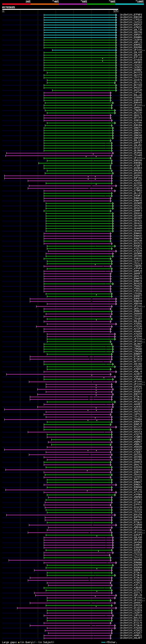This screenshot has width=146, height=644.
Task: Click the red 20% identity legend segment
Action: (16, 4)
